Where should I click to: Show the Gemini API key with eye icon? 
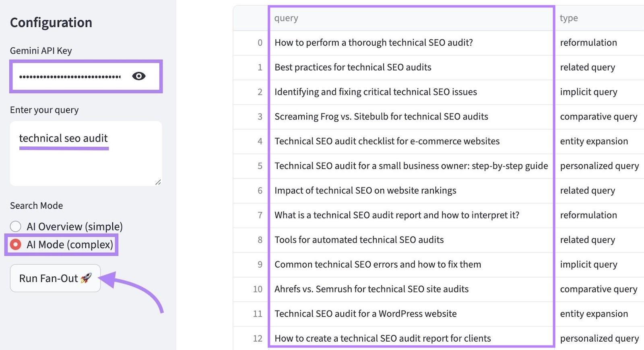click(139, 76)
